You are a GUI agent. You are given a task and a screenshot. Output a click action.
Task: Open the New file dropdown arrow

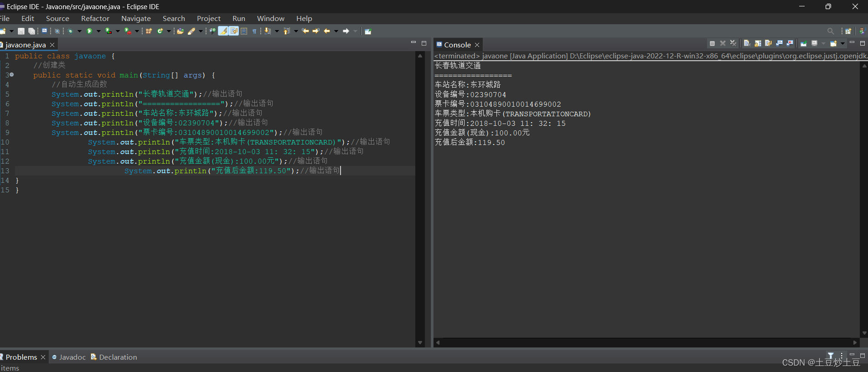point(11,31)
